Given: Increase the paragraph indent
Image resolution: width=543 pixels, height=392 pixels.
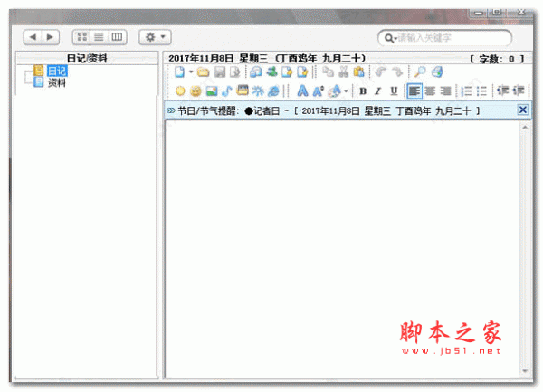Looking at the screenshot, I should pyautogui.click(x=519, y=91).
